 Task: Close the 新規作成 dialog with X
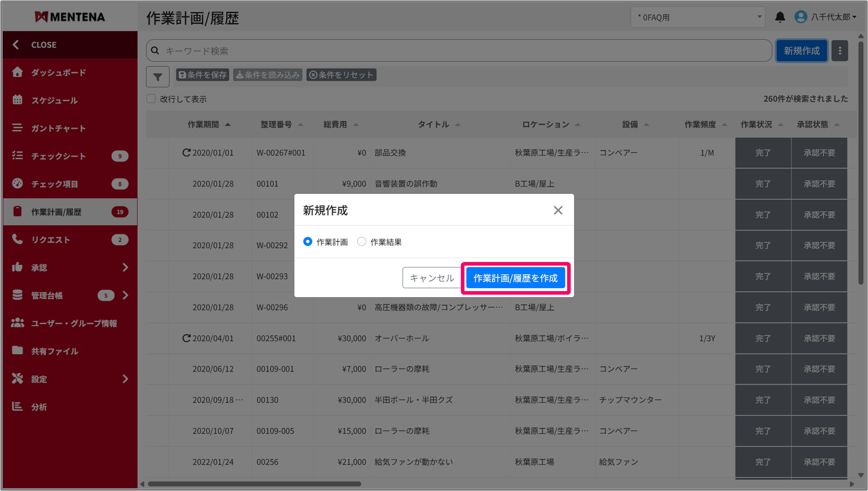pyautogui.click(x=558, y=210)
